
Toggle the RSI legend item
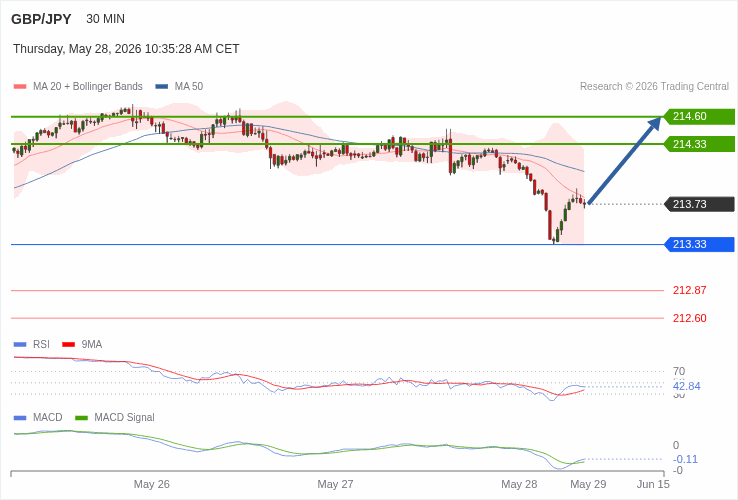pos(32,344)
